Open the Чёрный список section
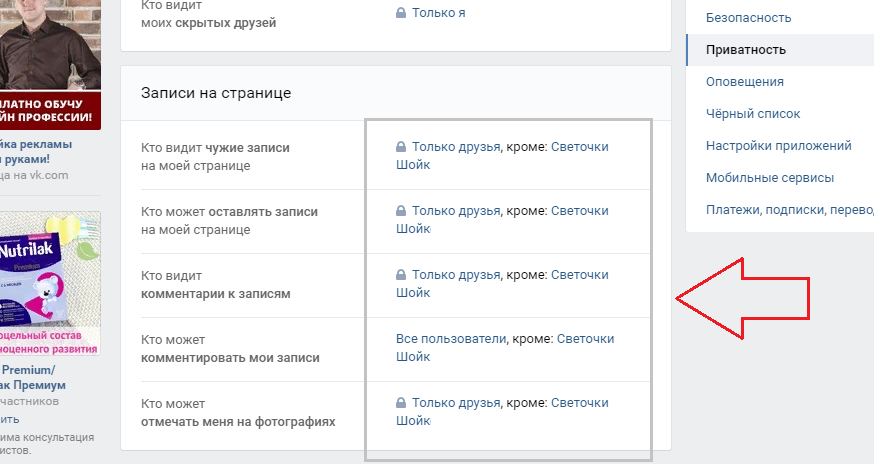 tap(752, 114)
